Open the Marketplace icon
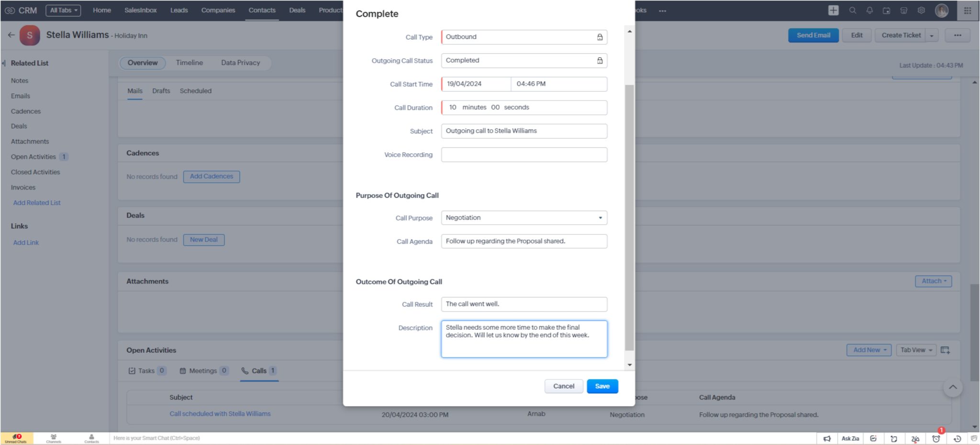The width and height of the screenshot is (980, 445). click(904, 10)
